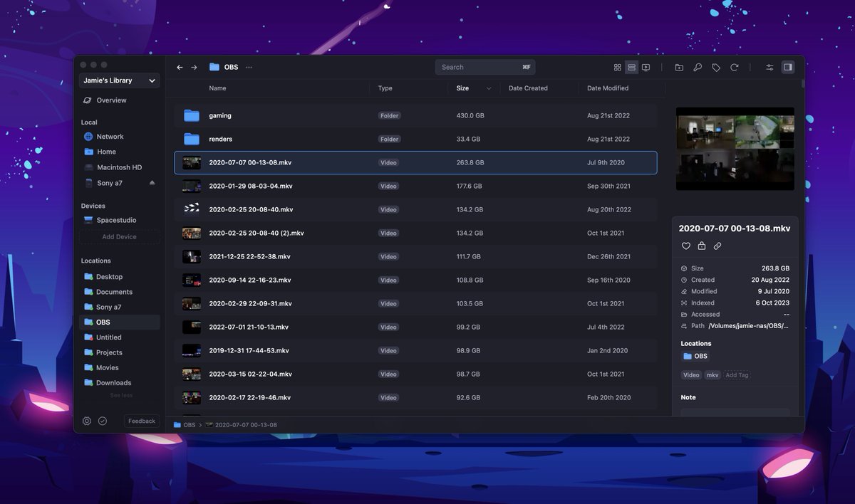855x504 pixels.
Task: Open OBS location chip in inspector
Action: (695, 356)
